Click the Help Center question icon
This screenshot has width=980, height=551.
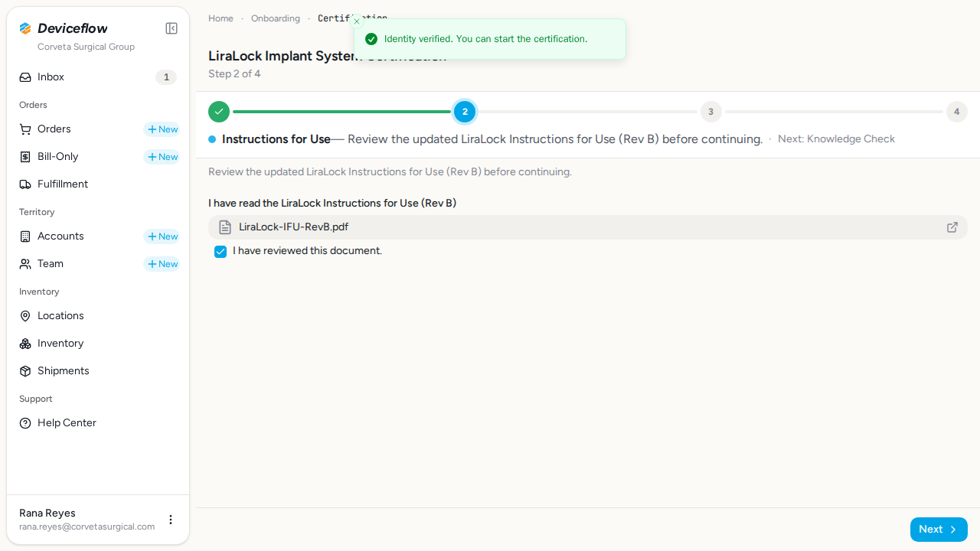point(25,423)
